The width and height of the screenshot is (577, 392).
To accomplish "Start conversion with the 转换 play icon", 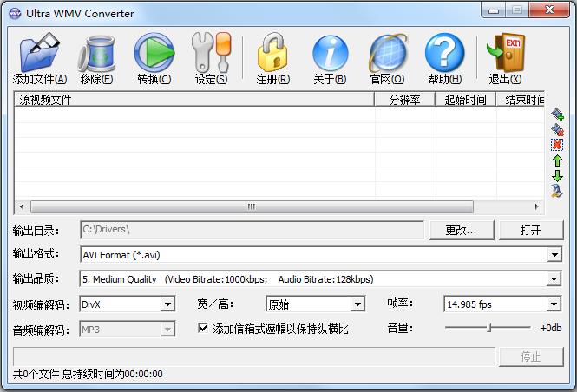I will coord(154,53).
